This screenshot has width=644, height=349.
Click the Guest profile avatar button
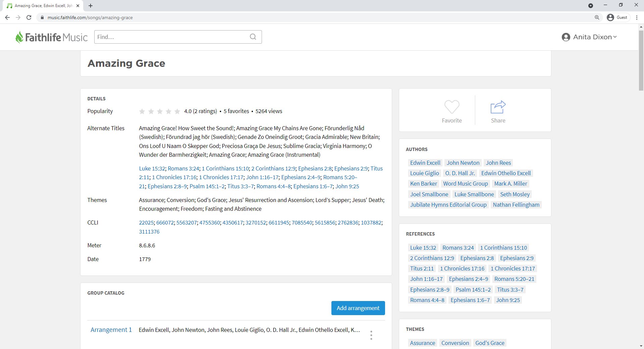tap(618, 17)
